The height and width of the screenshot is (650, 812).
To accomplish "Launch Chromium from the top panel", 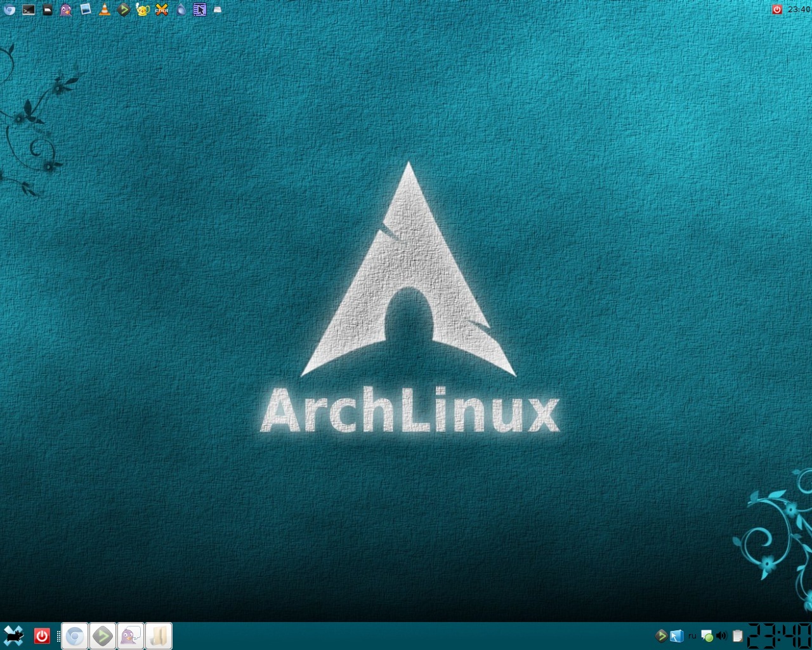I will click(9, 10).
